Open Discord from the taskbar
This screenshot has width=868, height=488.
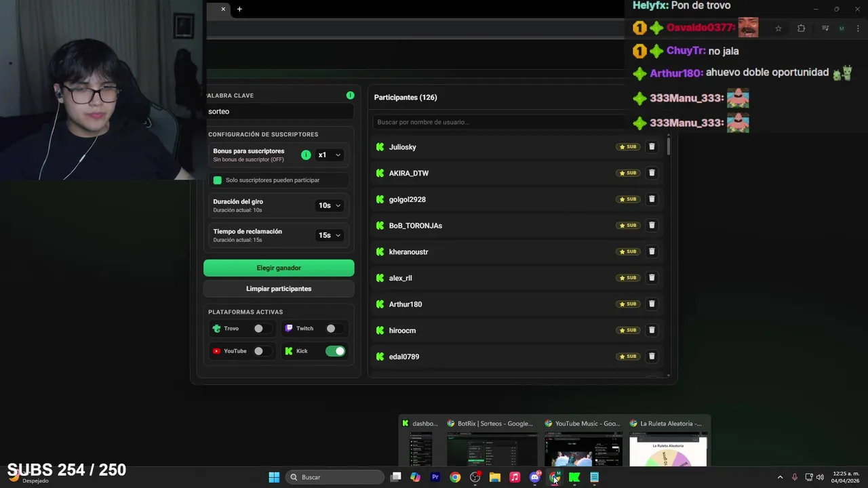tap(534, 477)
